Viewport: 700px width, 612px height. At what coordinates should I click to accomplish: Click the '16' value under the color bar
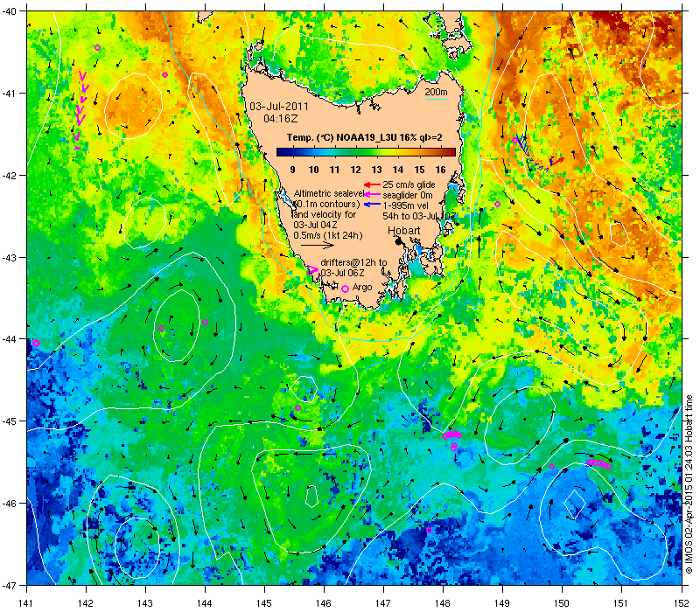click(x=441, y=170)
